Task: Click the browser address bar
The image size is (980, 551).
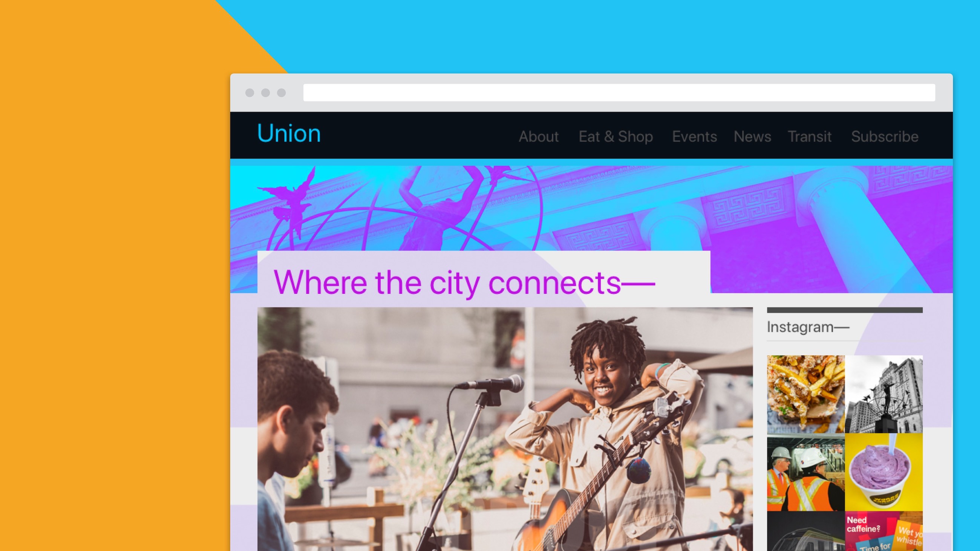Action: [x=619, y=93]
